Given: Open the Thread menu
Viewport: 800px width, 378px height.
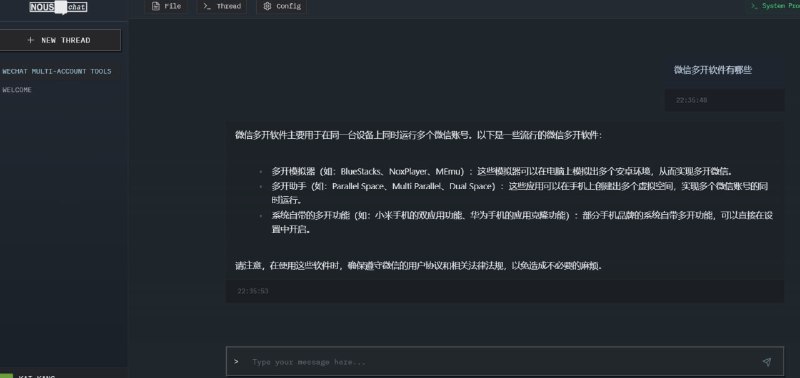Looking at the screenshot, I should 222,7.
